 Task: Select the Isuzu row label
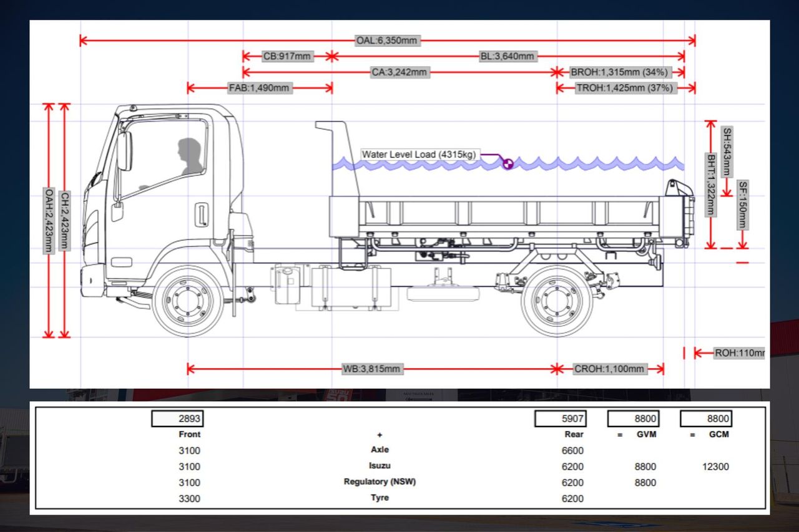click(x=380, y=466)
